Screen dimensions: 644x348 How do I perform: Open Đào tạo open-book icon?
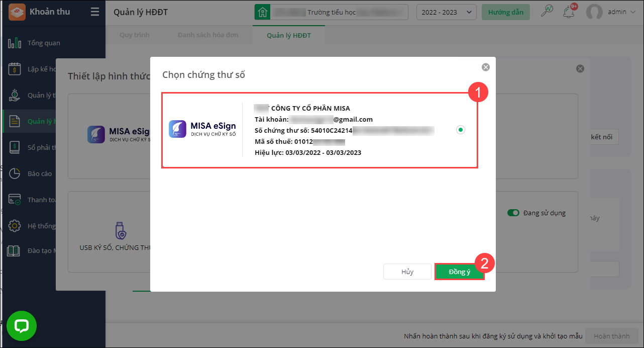tap(15, 250)
